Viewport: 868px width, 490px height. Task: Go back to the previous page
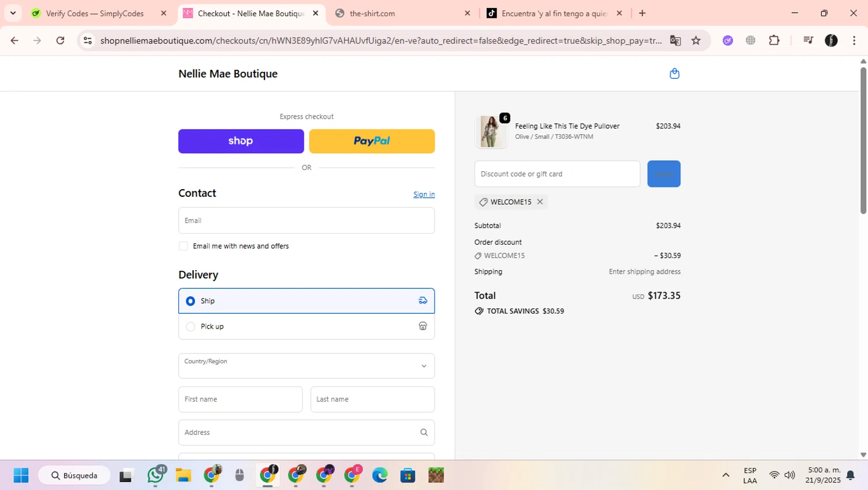coord(14,40)
